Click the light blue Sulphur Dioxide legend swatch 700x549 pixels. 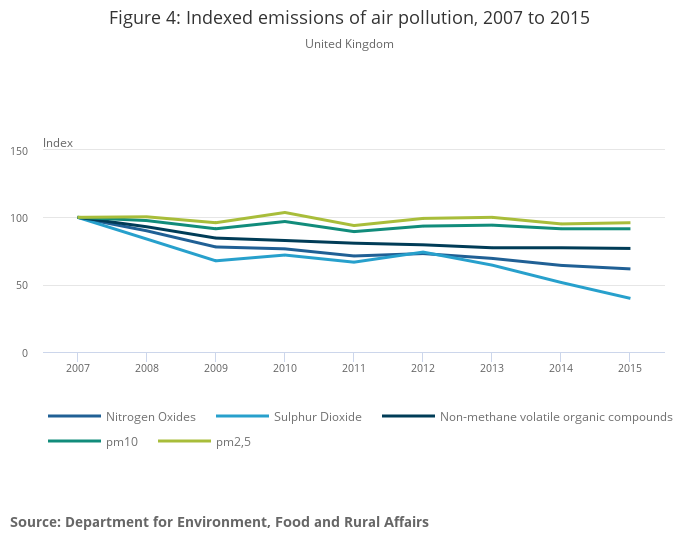(240, 417)
